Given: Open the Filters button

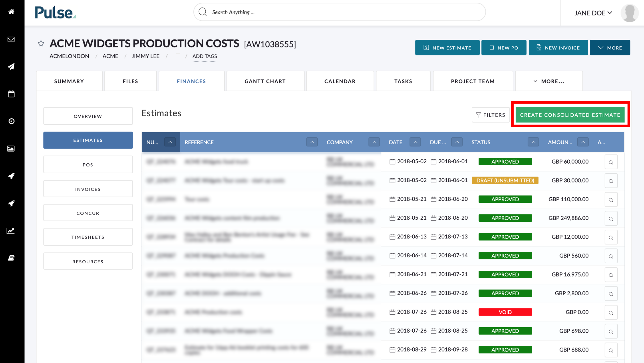Looking at the screenshot, I should [x=491, y=115].
